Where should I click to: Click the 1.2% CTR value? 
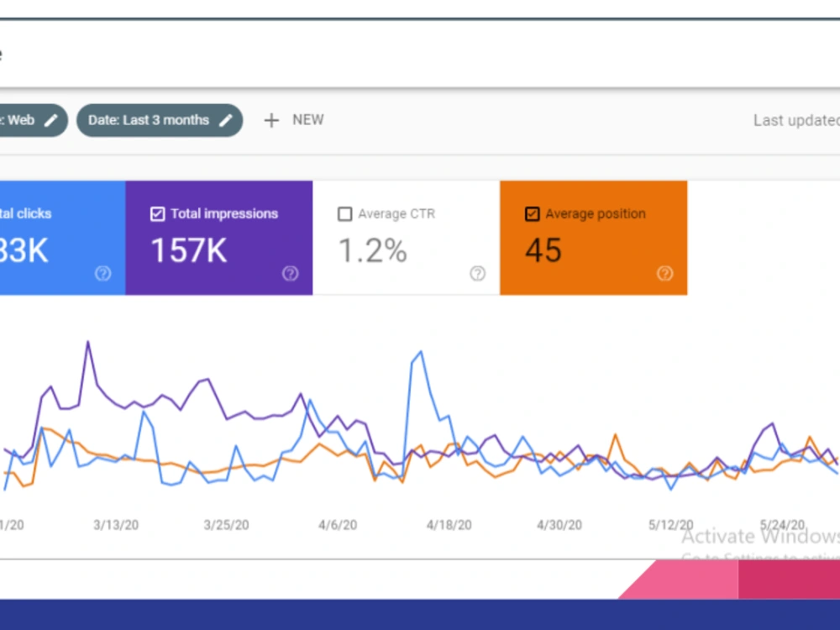373,250
